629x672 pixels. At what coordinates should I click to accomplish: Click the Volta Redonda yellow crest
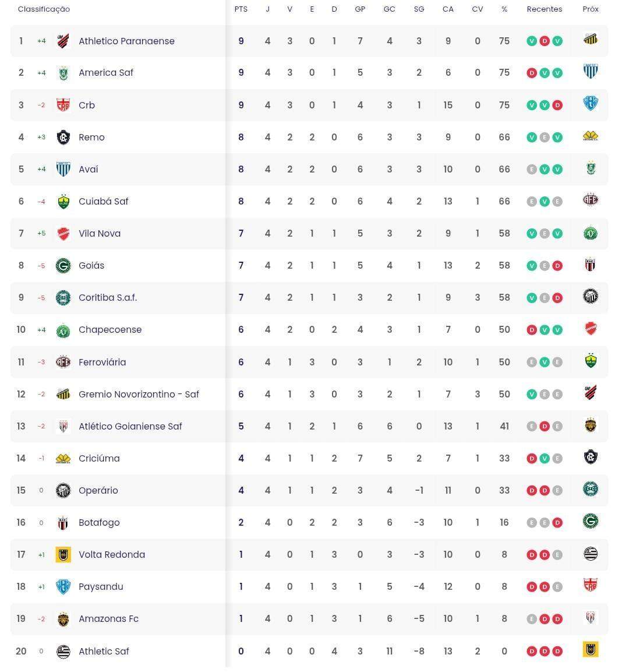click(63, 554)
